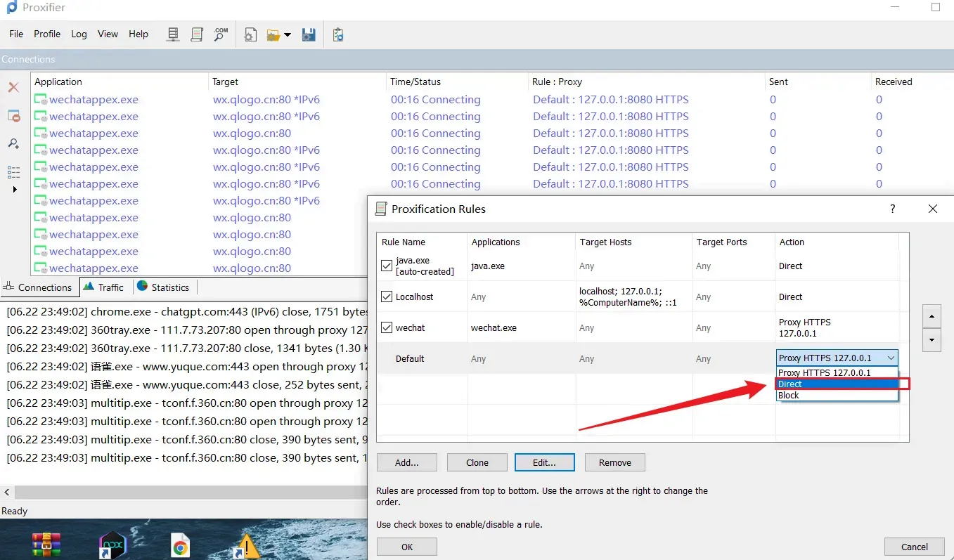954x560 pixels.
Task: Click the list view icon in the Connections sidebar
Action: 13,172
